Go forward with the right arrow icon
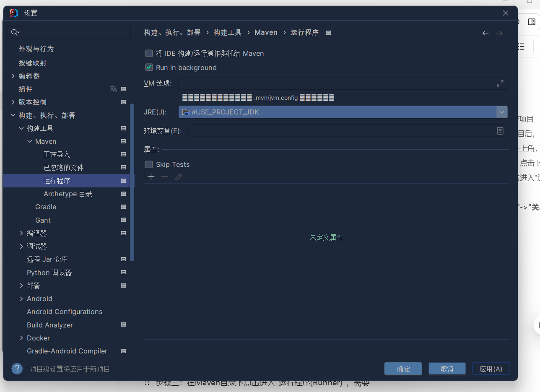 click(x=499, y=33)
